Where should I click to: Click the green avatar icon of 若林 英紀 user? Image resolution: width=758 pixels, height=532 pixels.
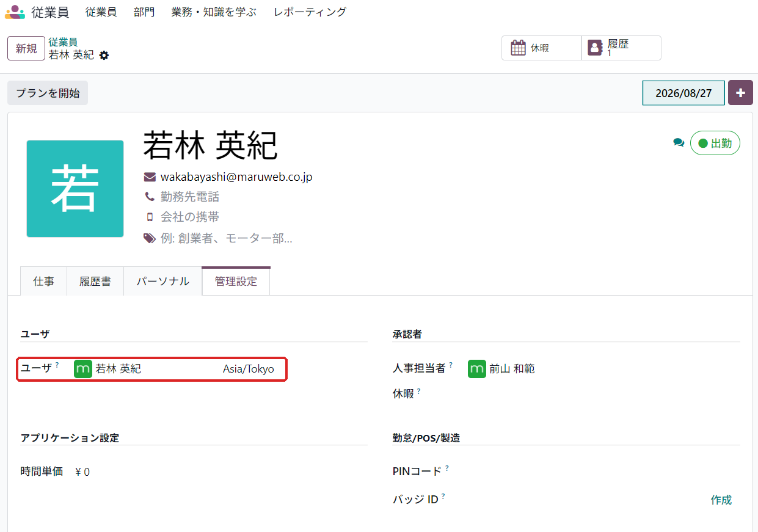(83, 369)
